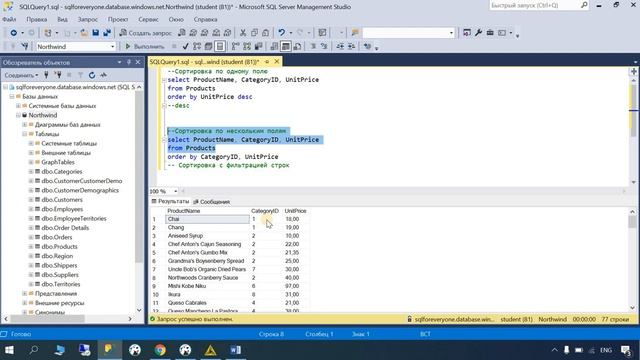Click the Display Estimated Execution Plan icon
This screenshot has width=640, height=360.
(x=197, y=47)
